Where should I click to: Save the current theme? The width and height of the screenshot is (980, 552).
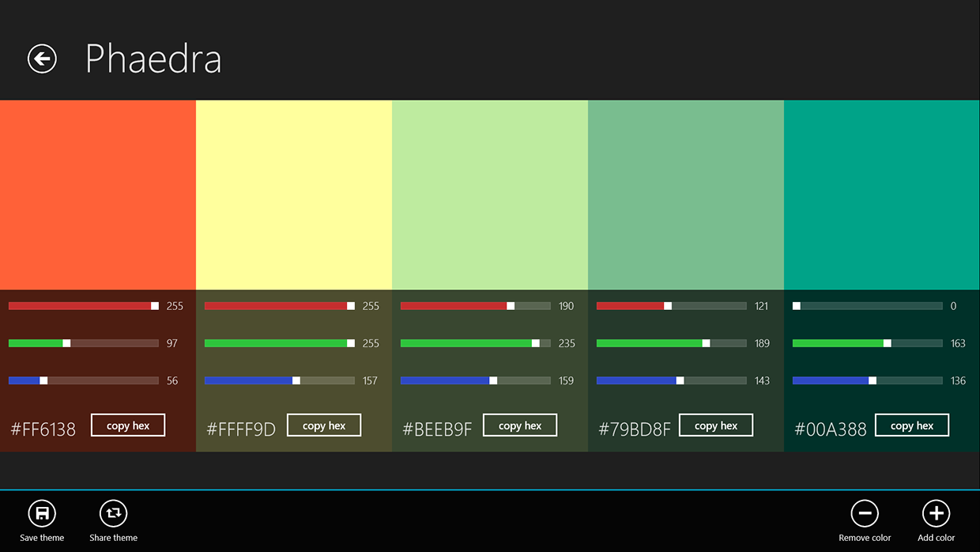pyautogui.click(x=42, y=513)
